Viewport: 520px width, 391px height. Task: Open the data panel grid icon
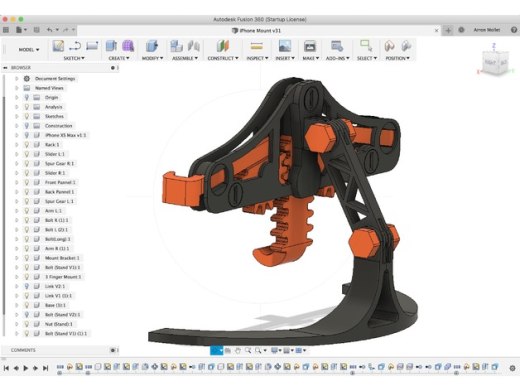pyautogui.click(x=6, y=30)
